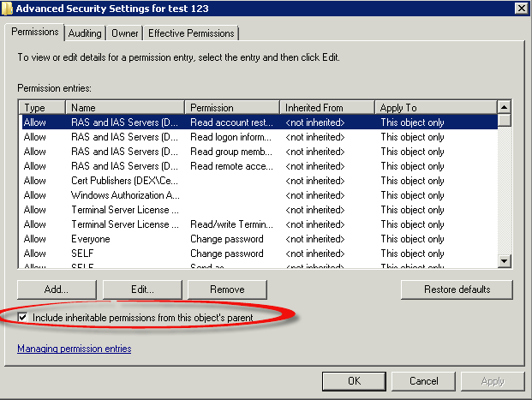Viewport: 532px width, 400px height.
Task: Toggle Include inheritable permissions checkbox
Action: point(23,318)
